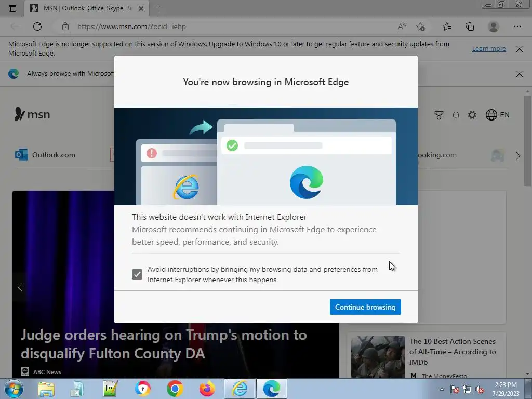Open the volume tray icon
This screenshot has height=399, width=532.
tap(480, 390)
